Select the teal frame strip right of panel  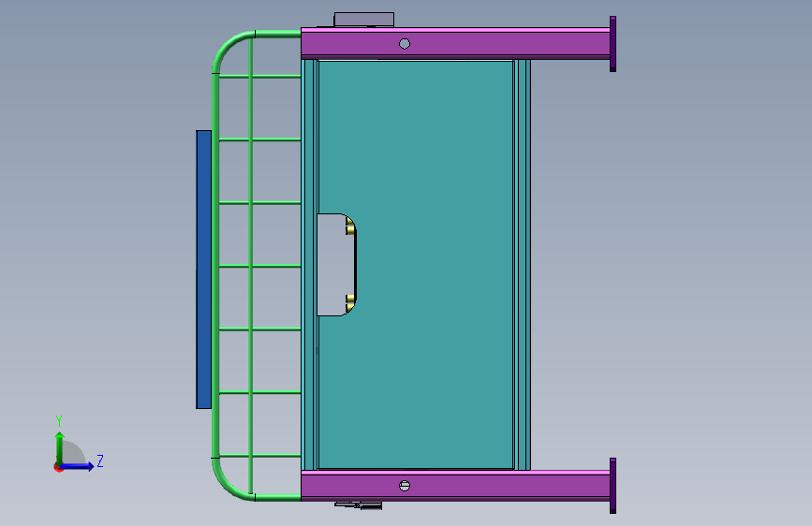522,265
